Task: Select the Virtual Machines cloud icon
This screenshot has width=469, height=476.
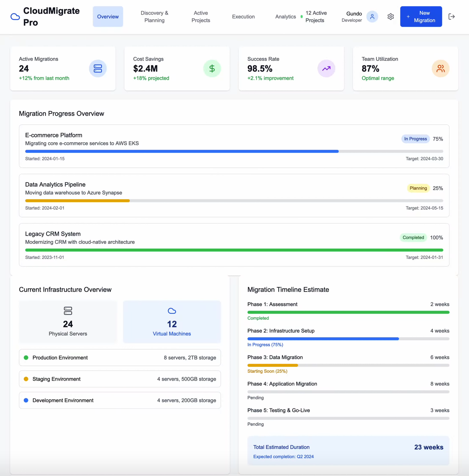Action: [172, 311]
